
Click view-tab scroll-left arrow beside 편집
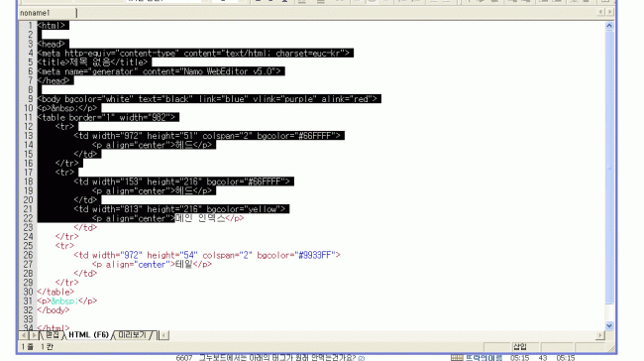tap(24, 335)
